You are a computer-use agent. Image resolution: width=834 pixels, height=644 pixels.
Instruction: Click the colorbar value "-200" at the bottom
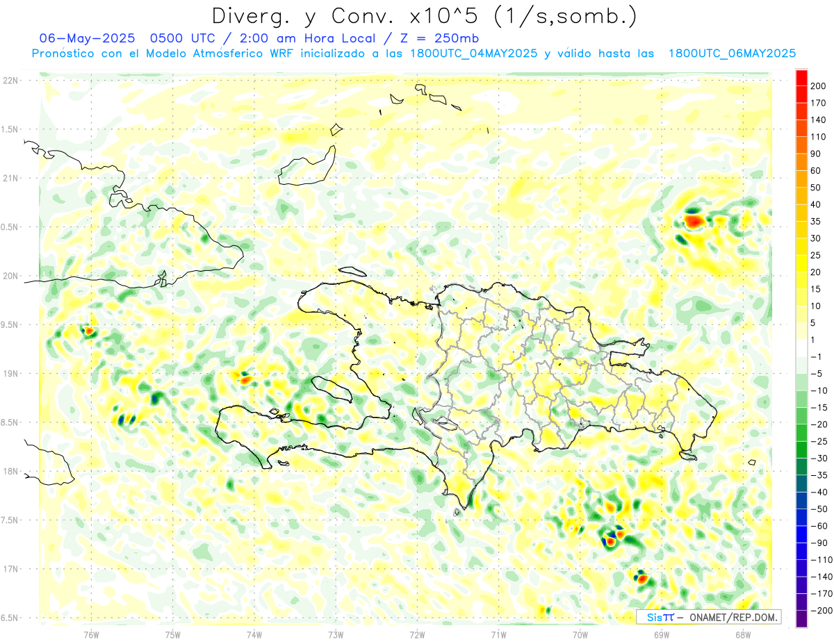click(821, 610)
